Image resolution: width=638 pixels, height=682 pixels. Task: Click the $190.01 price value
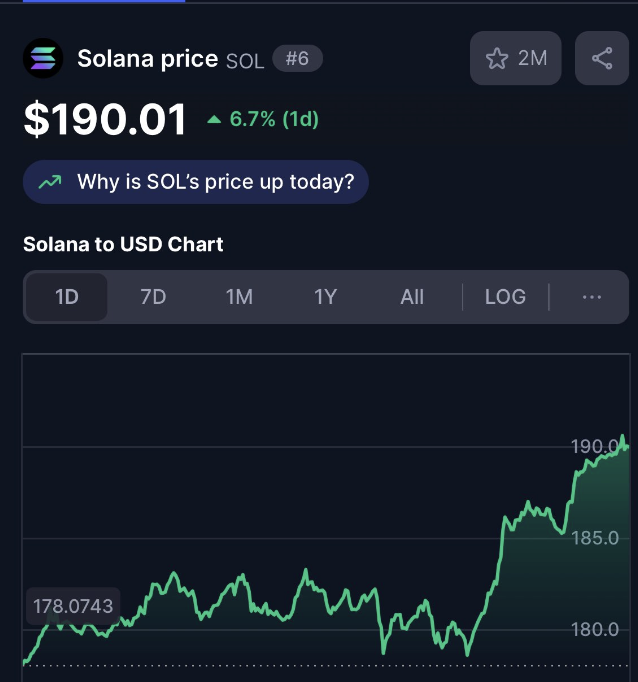[x=105, y=119]
